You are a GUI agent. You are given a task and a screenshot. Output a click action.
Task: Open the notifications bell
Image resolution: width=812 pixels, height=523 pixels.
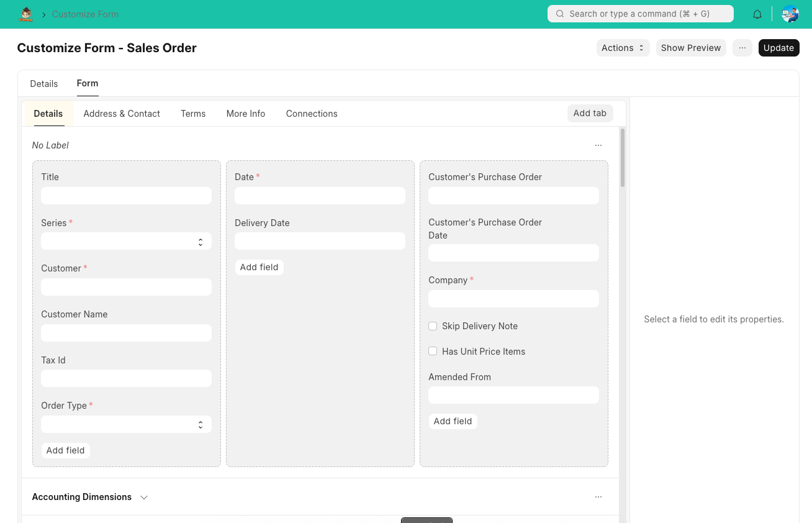click(x=757, y=13)
